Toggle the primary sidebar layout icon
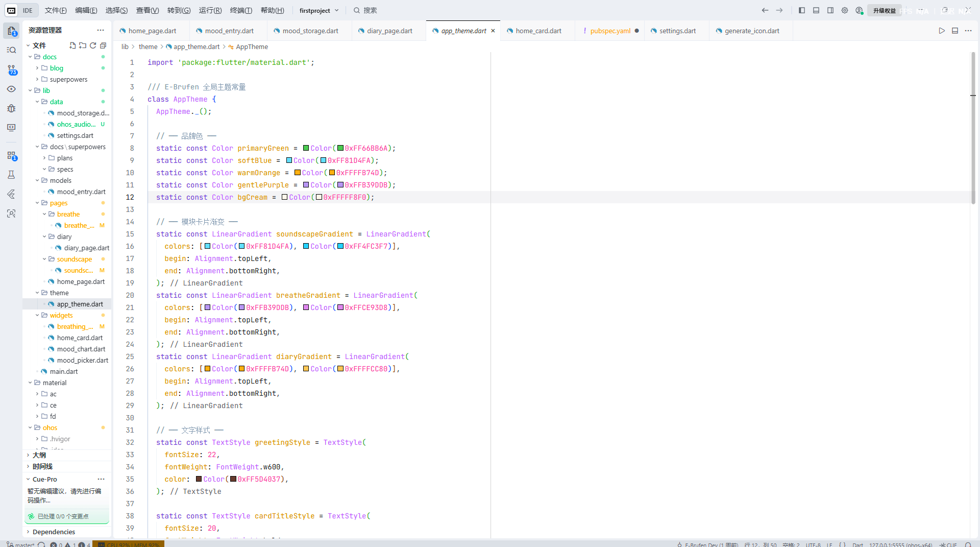The height and width of the screenshot is (547, 980). 802,10
